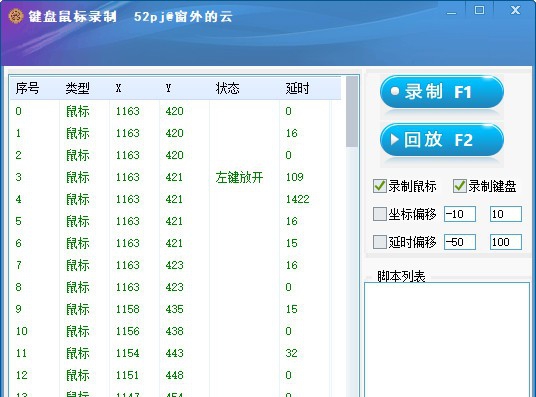Start recording with the 录制 F1 button
The image size is (536, 397).
[442, 92]
